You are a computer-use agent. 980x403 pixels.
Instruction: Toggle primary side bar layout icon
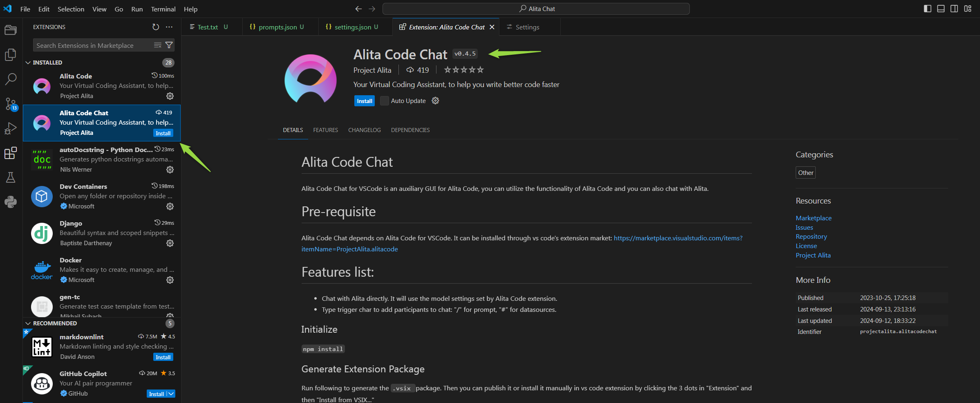928,9
